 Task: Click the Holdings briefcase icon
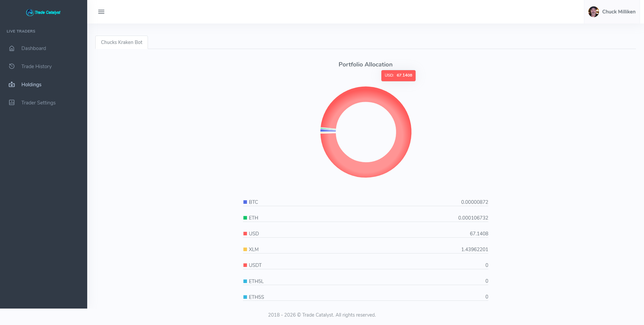(x=12, y=85)
